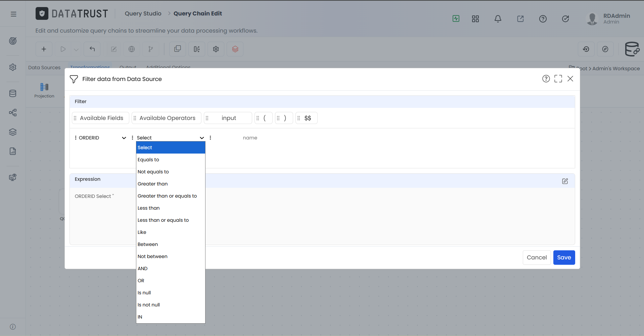Open the report chart icon in sidebar
This screenshot has width=644, height=336.
click(13, 151)
